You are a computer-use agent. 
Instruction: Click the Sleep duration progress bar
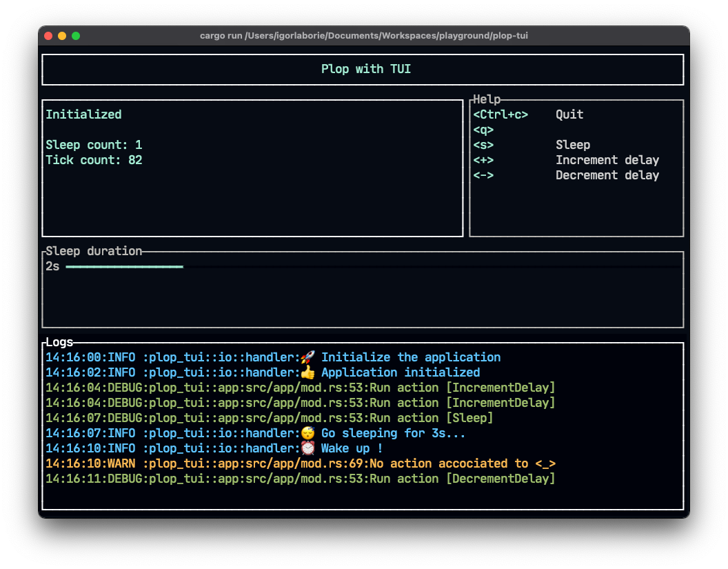tap(125, 266)
